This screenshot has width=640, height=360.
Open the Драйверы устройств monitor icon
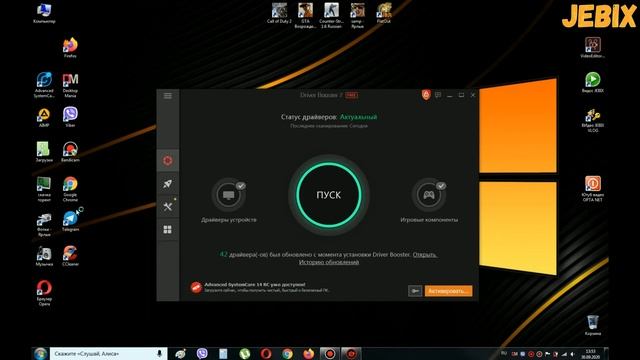(x=229, y=195)
